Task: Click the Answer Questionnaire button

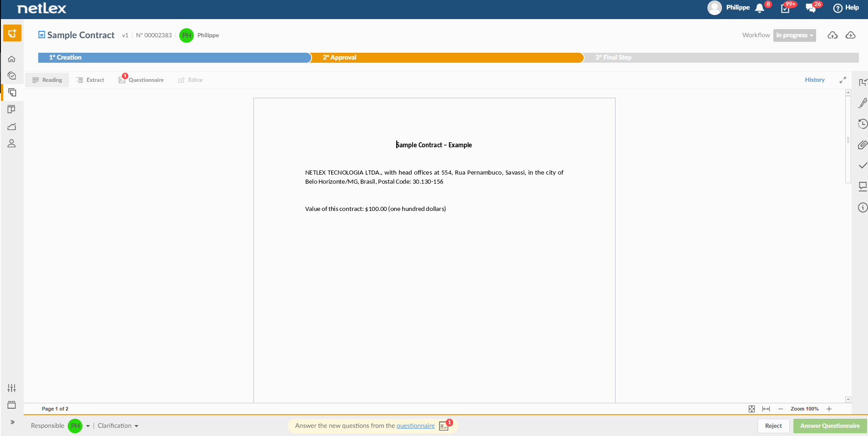Action: click(x=830, y=426)
